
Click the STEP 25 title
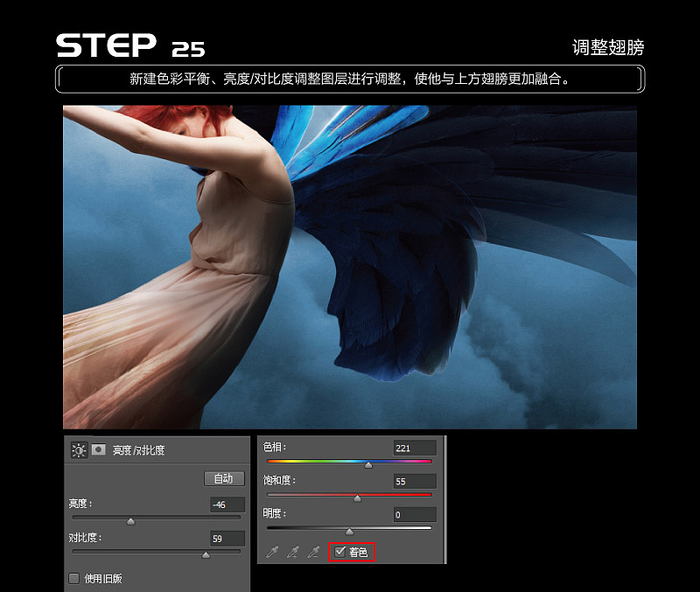pos(130,45)
